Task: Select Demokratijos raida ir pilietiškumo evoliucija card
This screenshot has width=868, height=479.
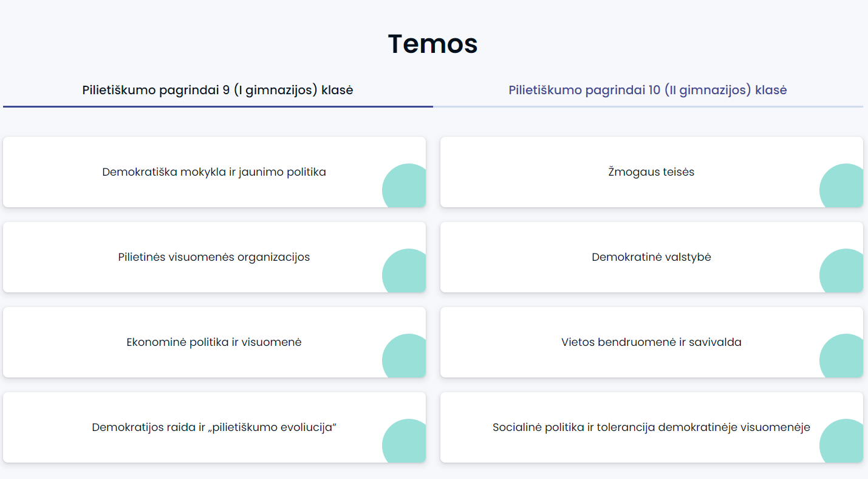Action: [x=214, y=427]
